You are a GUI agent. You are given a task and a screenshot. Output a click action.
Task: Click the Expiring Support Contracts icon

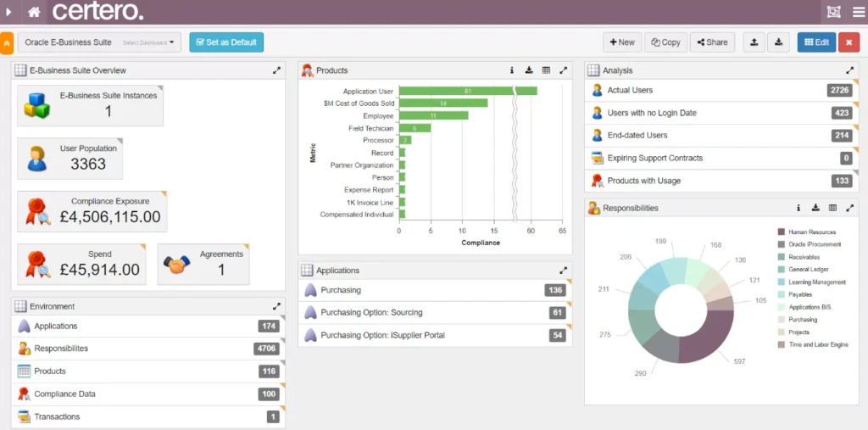click(x=598, y=158)
